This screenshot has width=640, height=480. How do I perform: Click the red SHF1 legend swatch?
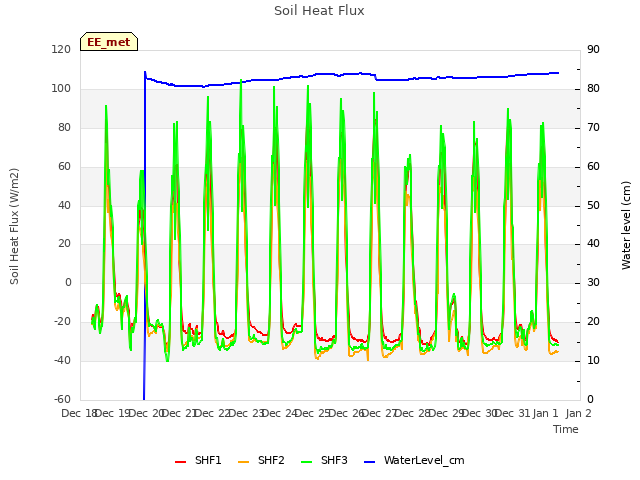(x=180, y=462)
